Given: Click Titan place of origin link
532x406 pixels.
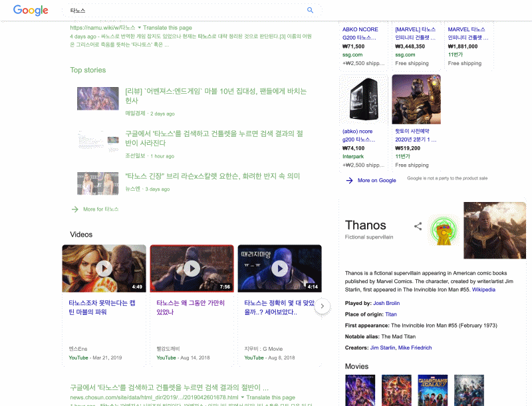Looking at the screenshot, I should [x=391, y=314].
